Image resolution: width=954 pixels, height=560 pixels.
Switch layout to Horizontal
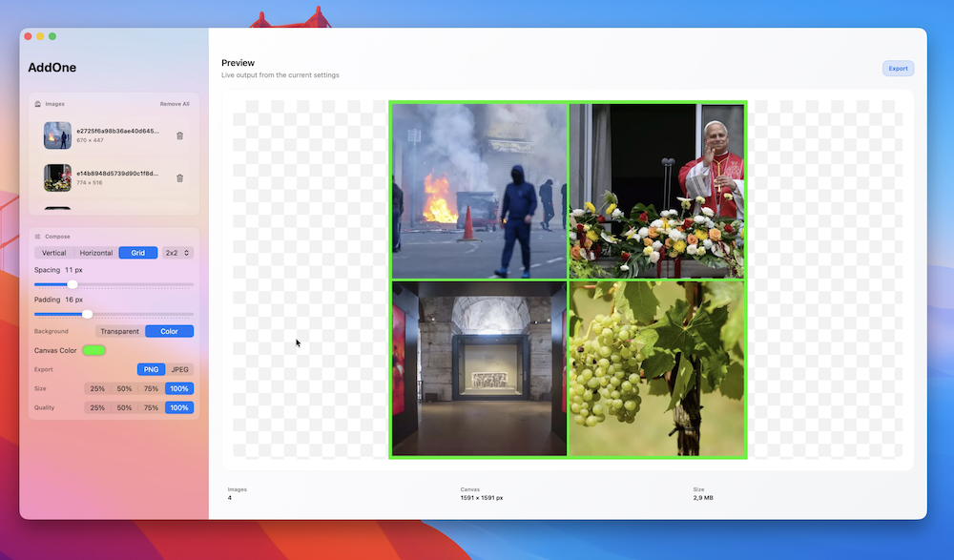96,253
